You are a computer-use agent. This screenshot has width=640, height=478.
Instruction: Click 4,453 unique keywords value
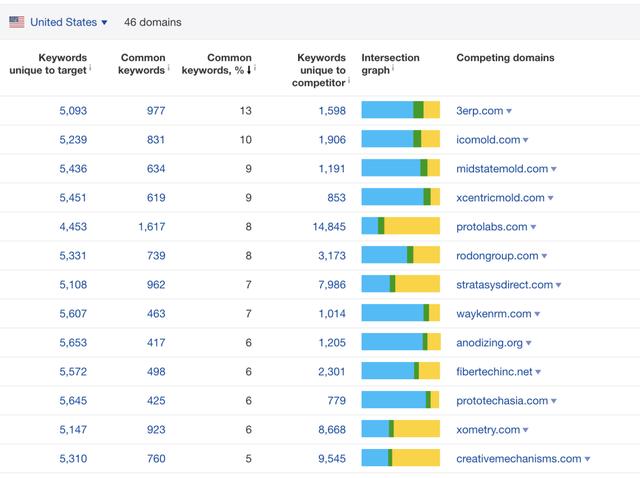[x=73, y=227]
